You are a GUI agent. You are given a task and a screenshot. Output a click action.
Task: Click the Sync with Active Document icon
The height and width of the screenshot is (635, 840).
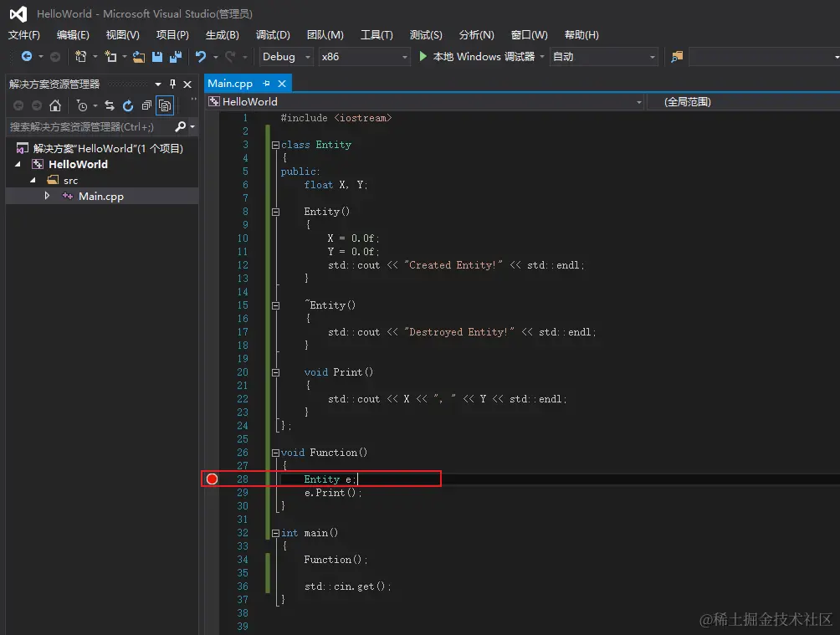[x=110, y=105]
